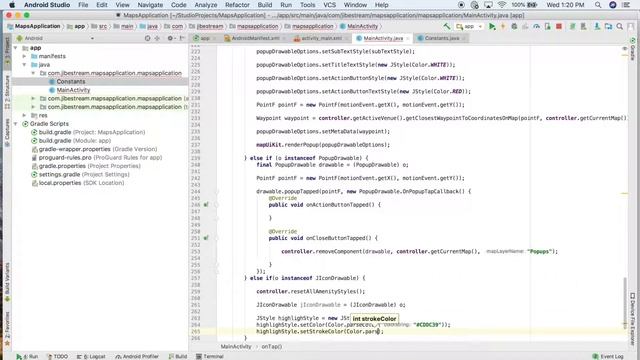Open the app run configuration dropdown
Viewport: 640px width, 360px height.
pos(469,27)
